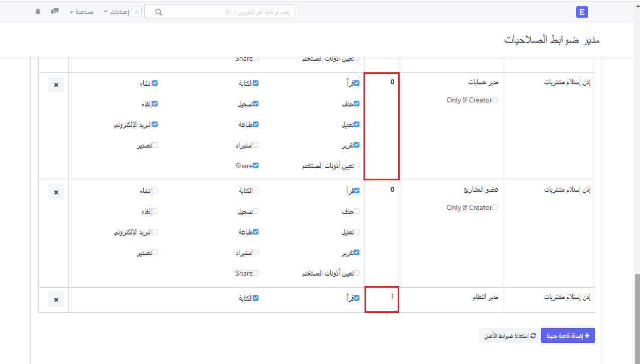Image resolution: width=640 pixels, height=364 pixels.
Task: Open the chat messages icon
Action: (x=55, y=11)
